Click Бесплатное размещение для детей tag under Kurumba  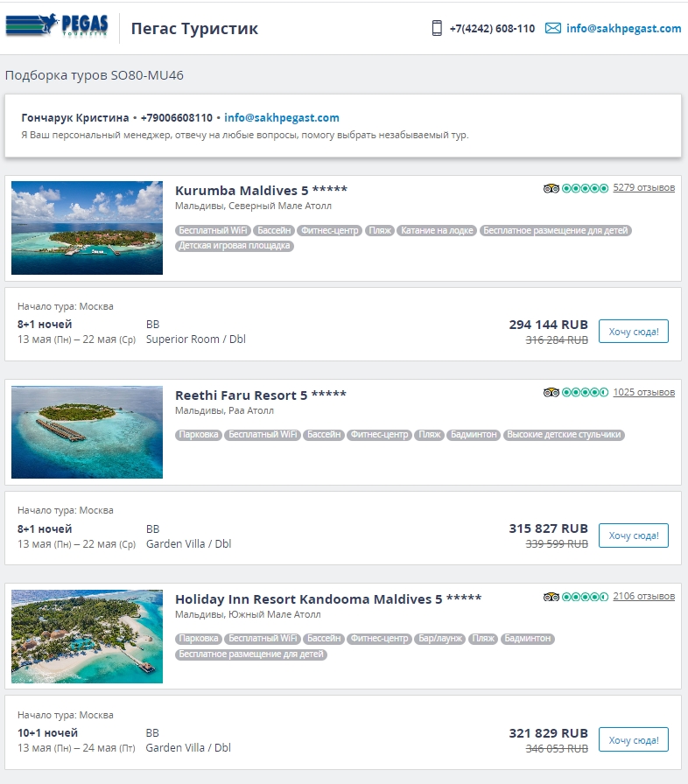coord(556,230)
